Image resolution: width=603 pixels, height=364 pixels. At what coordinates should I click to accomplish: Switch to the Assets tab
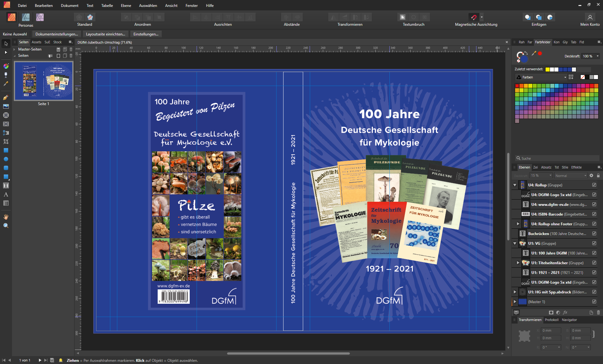pyautogui.click(x=36, y=42)
